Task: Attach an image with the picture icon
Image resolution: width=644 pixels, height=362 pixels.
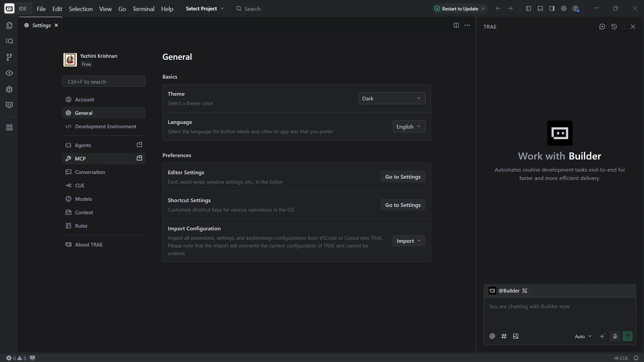Action: pos(516,336)
